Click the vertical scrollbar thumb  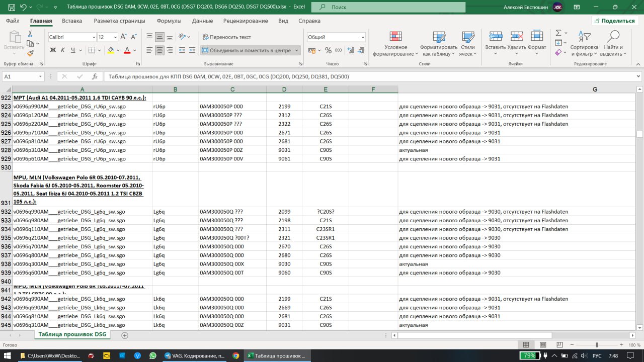(x=639, y=134)
